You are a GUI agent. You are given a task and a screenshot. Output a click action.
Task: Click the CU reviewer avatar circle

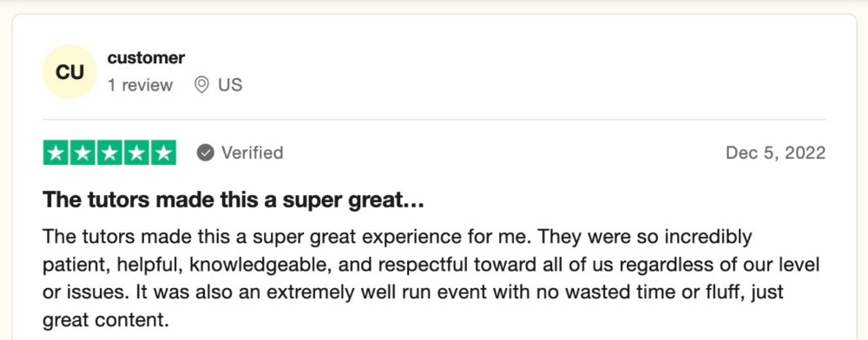click(69, 72)
